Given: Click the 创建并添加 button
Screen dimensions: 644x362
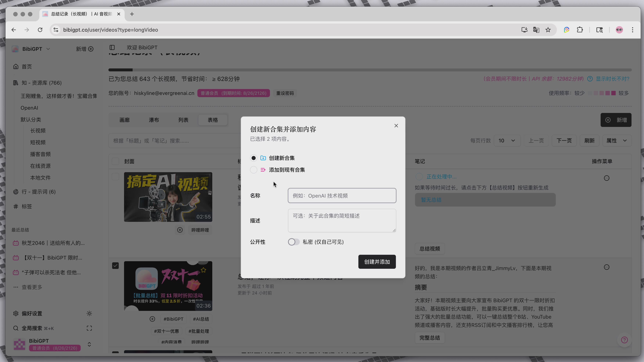Looking at the screenshot, I should click(x=377, y=262).
